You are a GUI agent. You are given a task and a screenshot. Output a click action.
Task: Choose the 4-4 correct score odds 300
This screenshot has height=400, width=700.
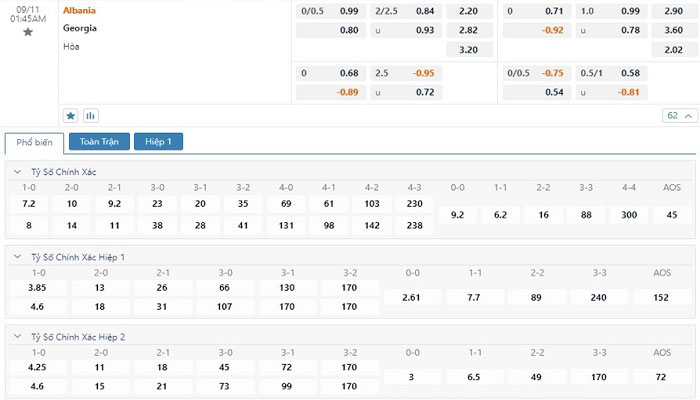coord(628,214)
